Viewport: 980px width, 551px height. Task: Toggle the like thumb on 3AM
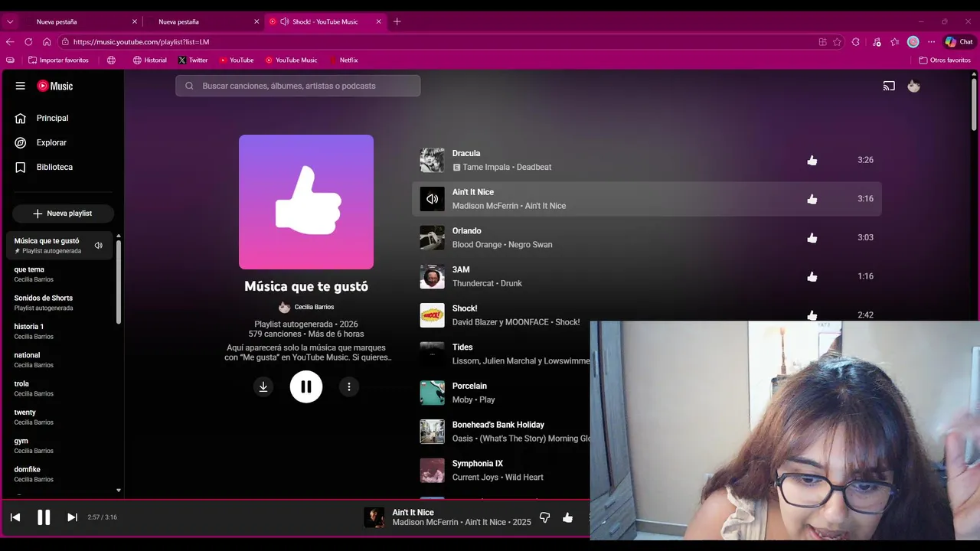pos(812,276)
